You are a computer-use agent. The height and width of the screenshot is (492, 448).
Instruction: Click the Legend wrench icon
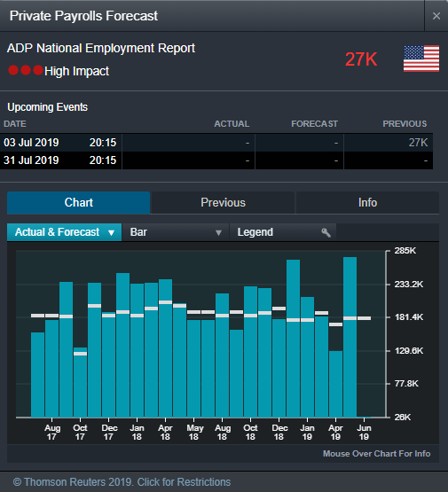click(326, 232)
